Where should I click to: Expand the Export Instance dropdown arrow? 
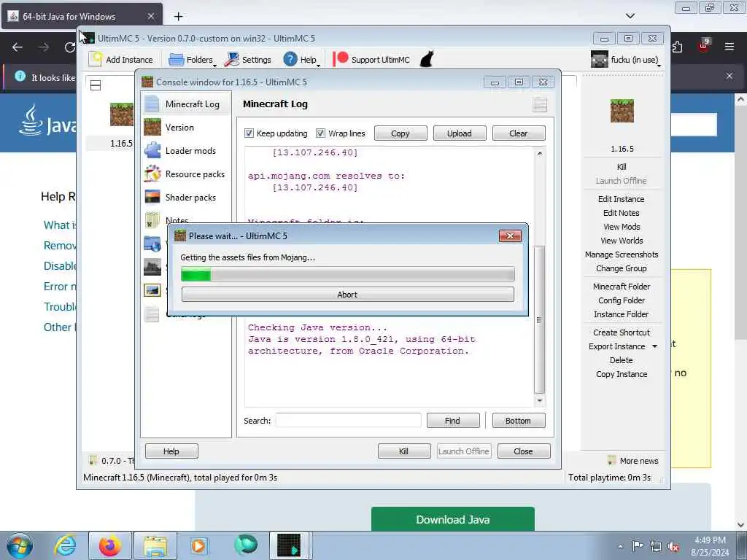(654, 346)
